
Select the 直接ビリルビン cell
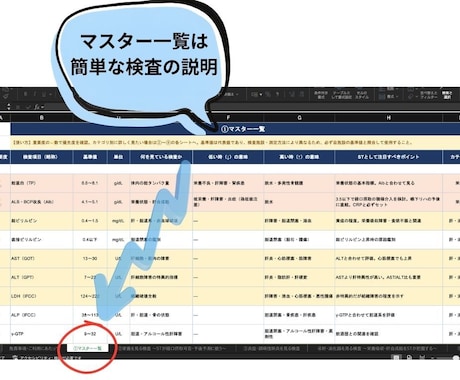(42, 240)
